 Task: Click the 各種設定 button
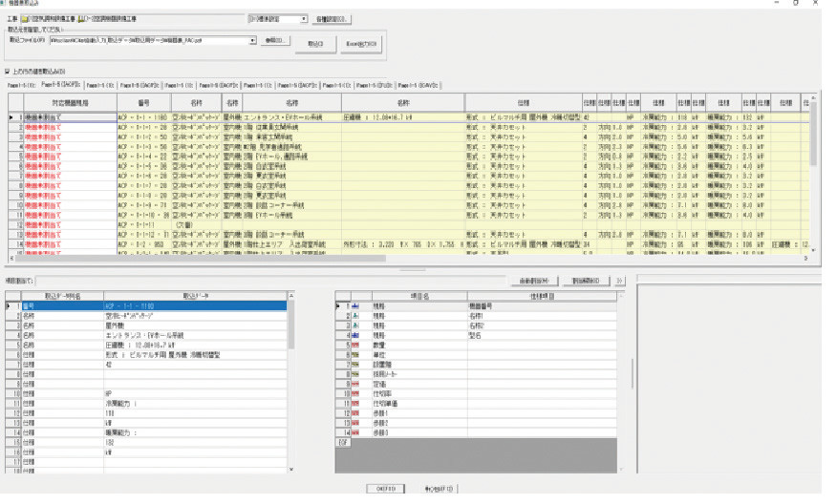click(x=331, y=19)
